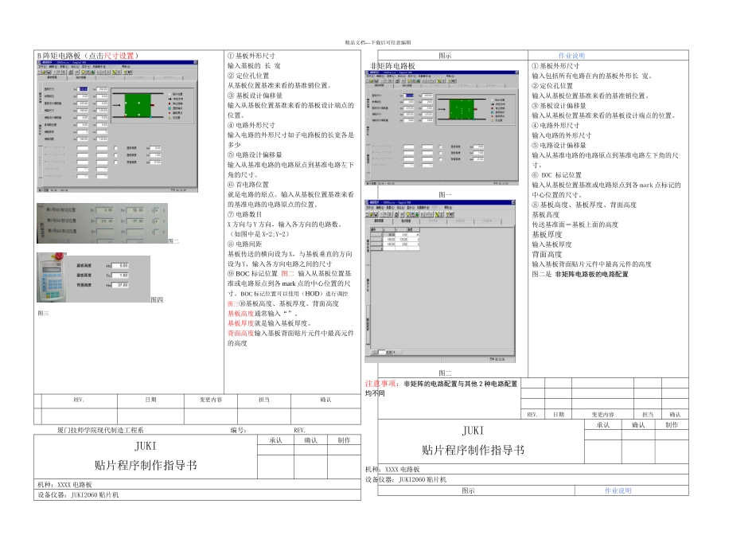Tick the 基板厚度 row checkbox in the 图一 window
This screenshot has width=756, height=535.
(441, 153)
